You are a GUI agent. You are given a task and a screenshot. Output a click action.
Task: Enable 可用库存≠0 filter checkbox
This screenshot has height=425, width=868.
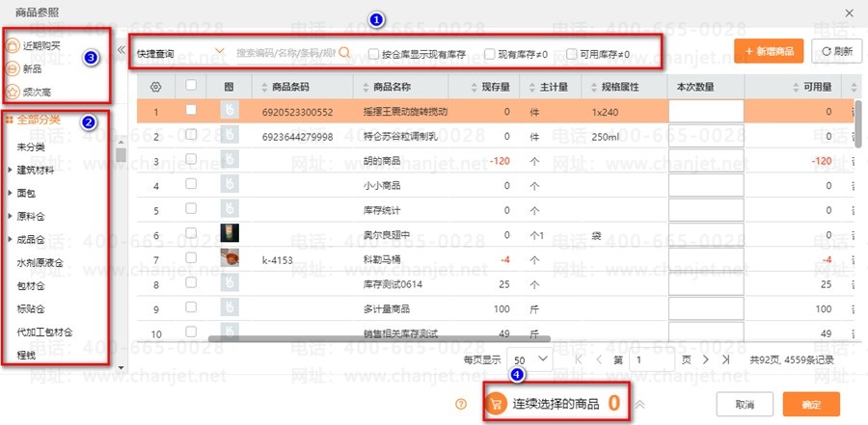coord(571,54)
